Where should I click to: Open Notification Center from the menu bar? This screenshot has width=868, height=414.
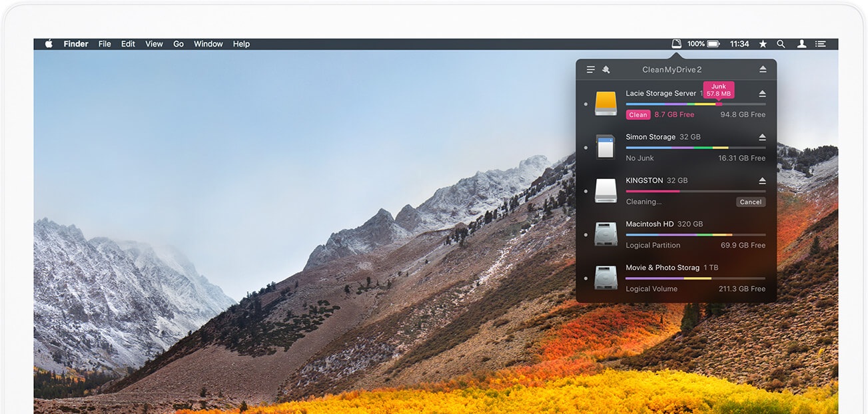click(x=821, y=44)
